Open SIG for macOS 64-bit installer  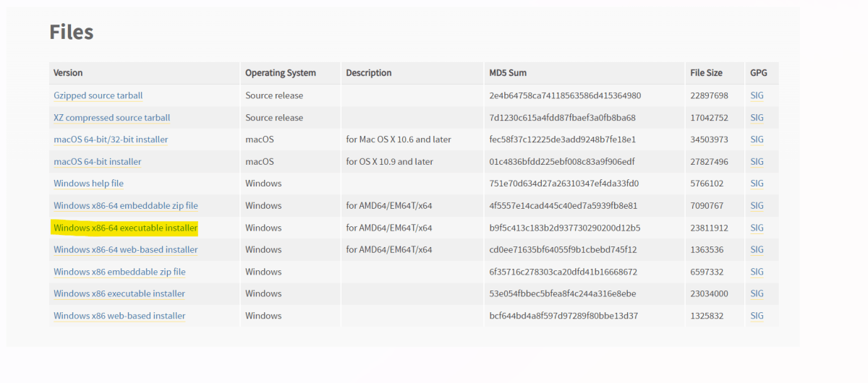[757, 162]
